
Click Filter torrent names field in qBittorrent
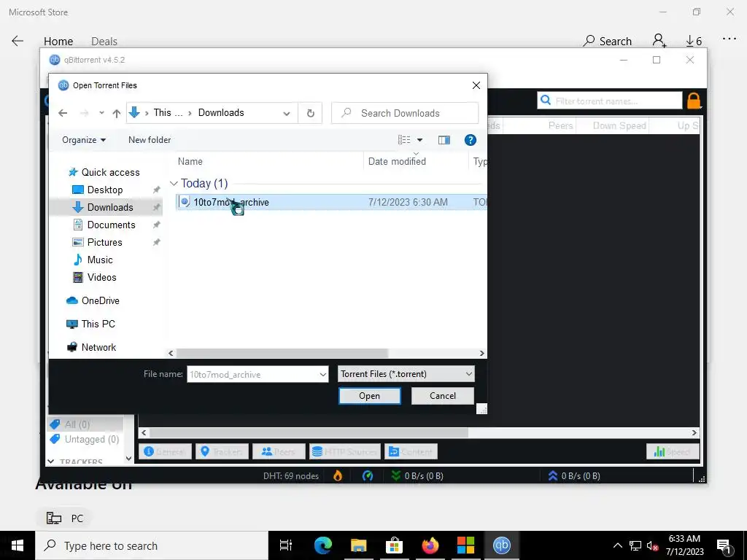pyautogui.click(x=611, y=101)
